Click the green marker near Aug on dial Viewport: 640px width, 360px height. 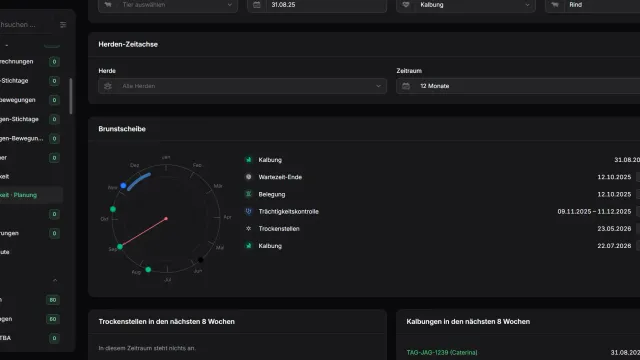pyautogui.click(x=148, y=270)
